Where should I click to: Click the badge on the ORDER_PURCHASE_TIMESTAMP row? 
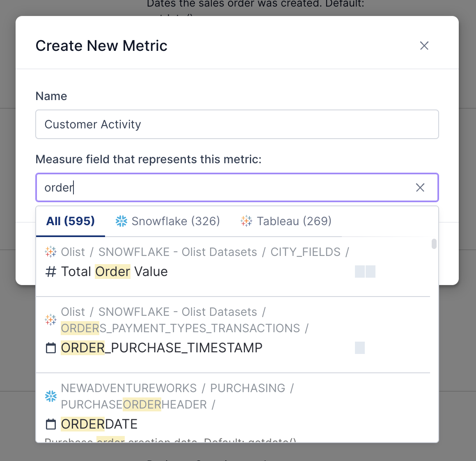(359, 348)
